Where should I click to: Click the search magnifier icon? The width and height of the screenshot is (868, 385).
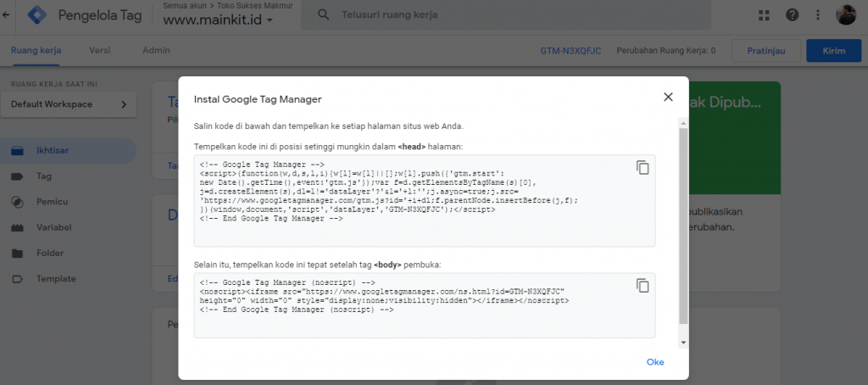[x=324, y=15]
